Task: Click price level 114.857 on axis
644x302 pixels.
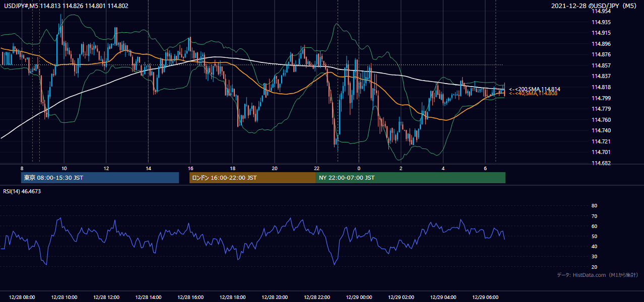Action: point(601,65)
